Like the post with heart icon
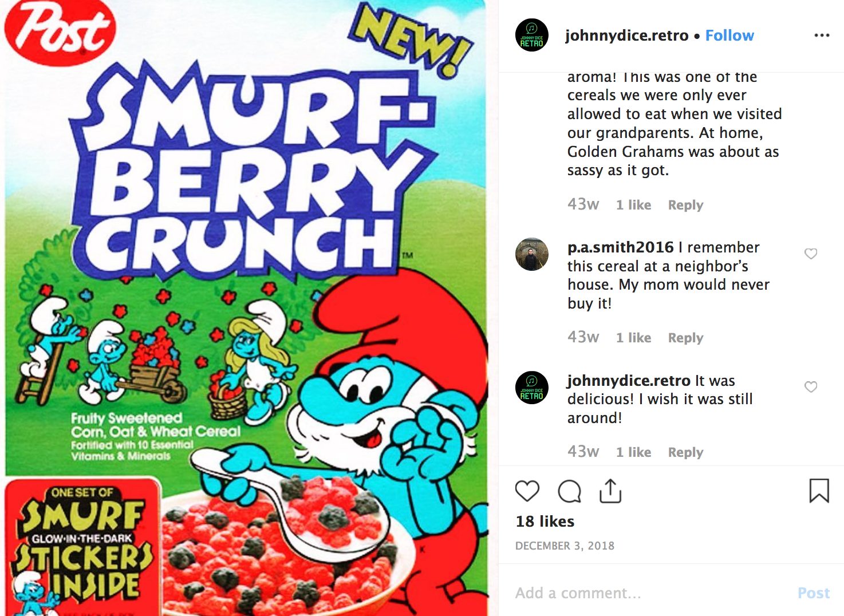The image size is (844, 616). (x=527, y=491)
